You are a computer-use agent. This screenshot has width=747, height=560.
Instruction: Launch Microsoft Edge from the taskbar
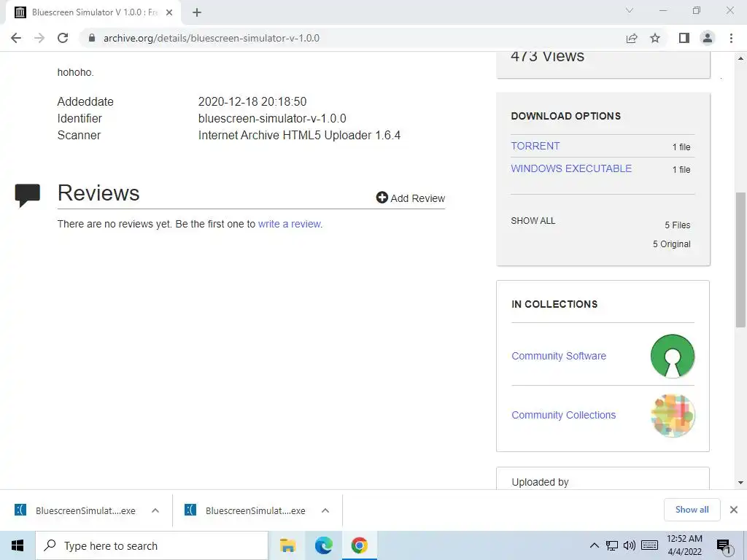click(323, 545)
